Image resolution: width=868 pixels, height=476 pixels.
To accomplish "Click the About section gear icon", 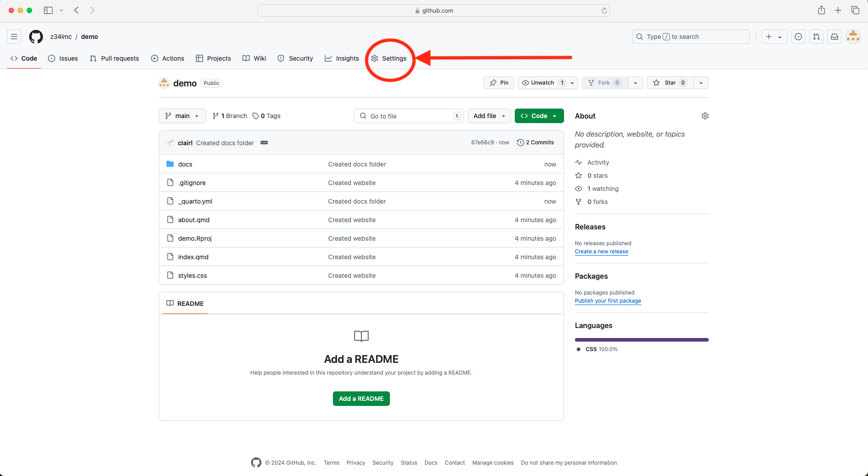I will [x=705, y=116].
